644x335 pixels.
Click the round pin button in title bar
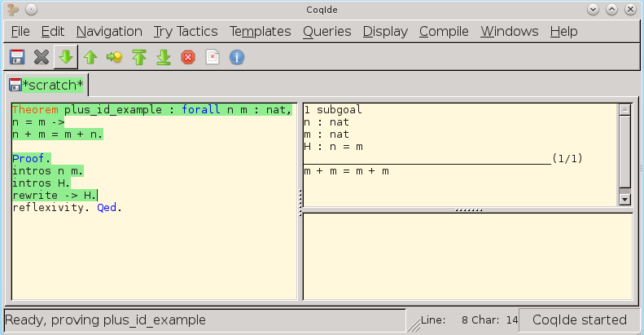(x=31, y=9)
